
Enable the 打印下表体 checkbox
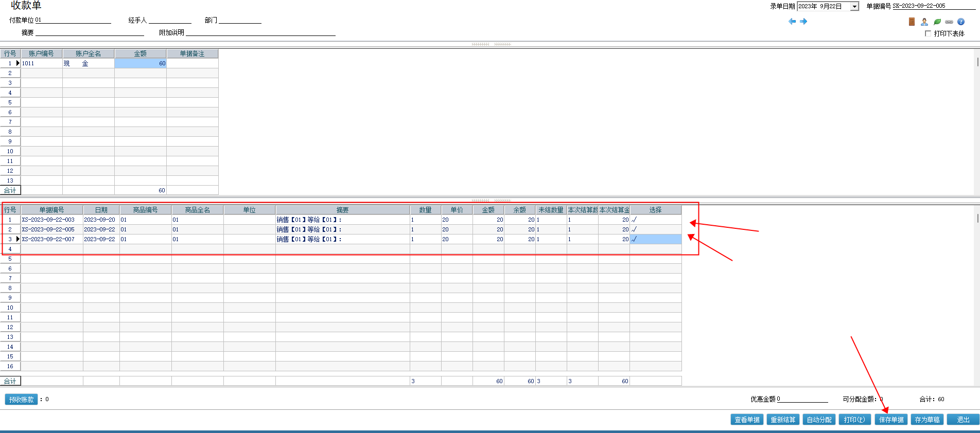tap(928, 33)
